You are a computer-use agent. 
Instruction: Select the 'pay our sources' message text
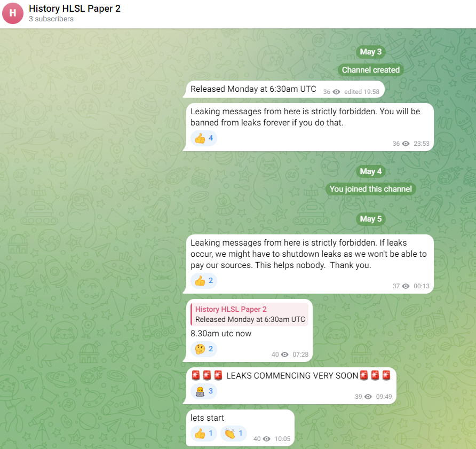[308, 254]
